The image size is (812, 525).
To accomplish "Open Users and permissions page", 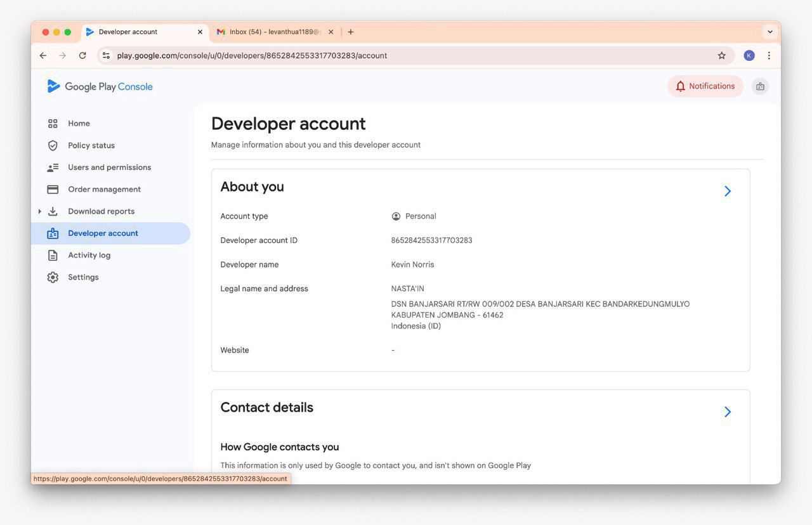I will click(x=110, y=167).
